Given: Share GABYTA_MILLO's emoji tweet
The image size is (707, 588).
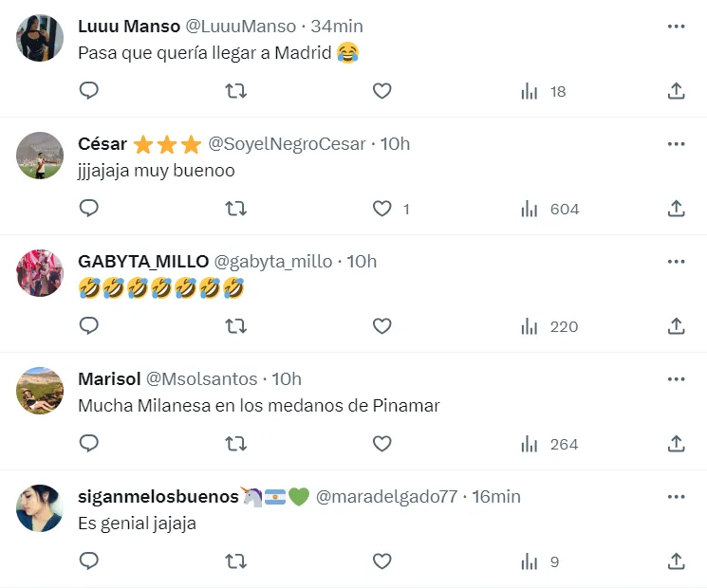Looking at the screenshot, I should tap(676, 326).
